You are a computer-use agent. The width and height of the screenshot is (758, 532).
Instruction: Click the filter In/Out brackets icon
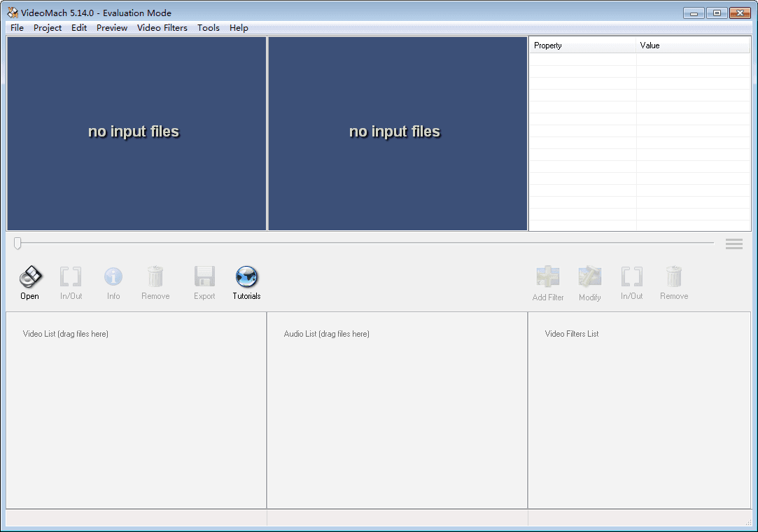(631, 278)
